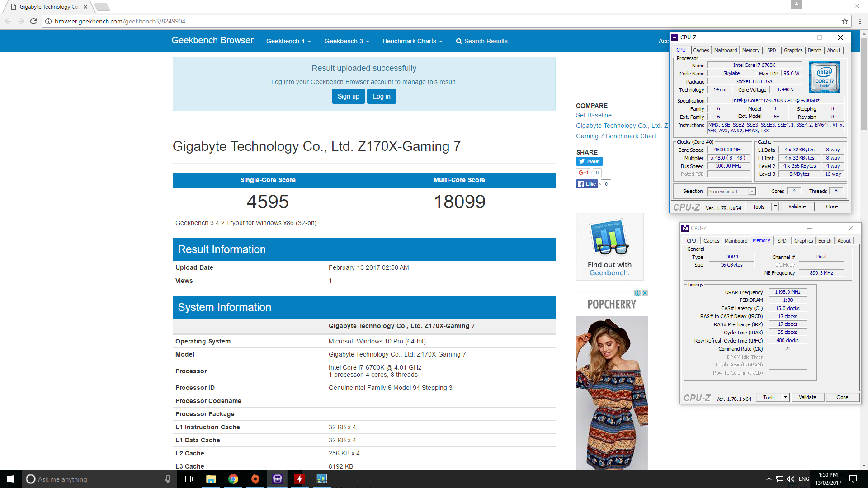Screen dimensions: 868x488
Task: Click Tools button in top CPU-Z window
Action: (x=759, y=206)
